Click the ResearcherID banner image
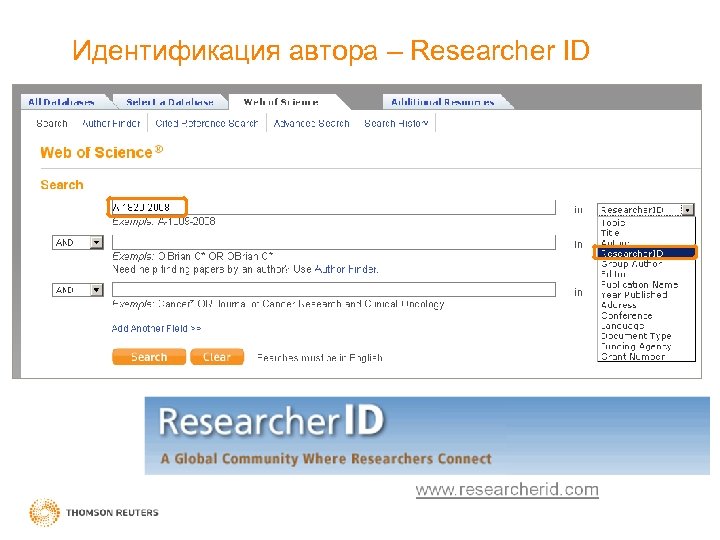 coord(427,435)
